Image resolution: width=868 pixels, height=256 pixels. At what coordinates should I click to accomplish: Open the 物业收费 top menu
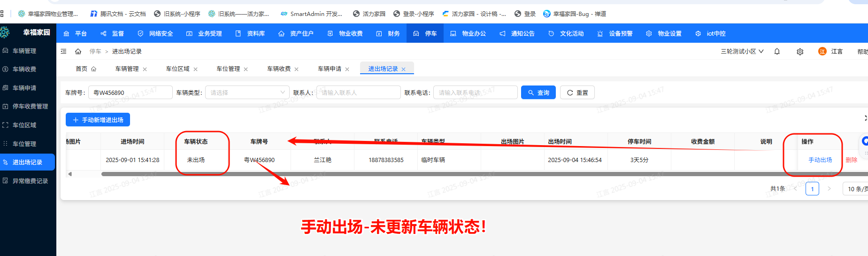point(345,33)
